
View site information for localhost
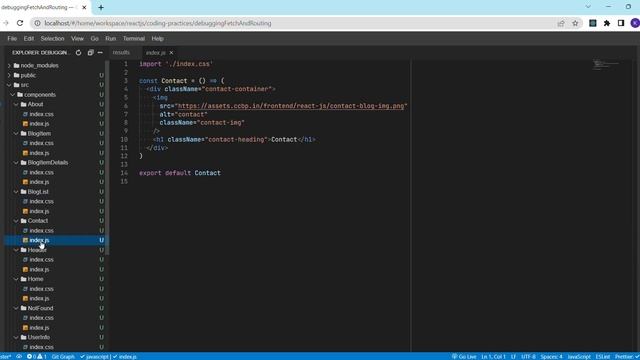pyautogui.click(x=37, y=23)
